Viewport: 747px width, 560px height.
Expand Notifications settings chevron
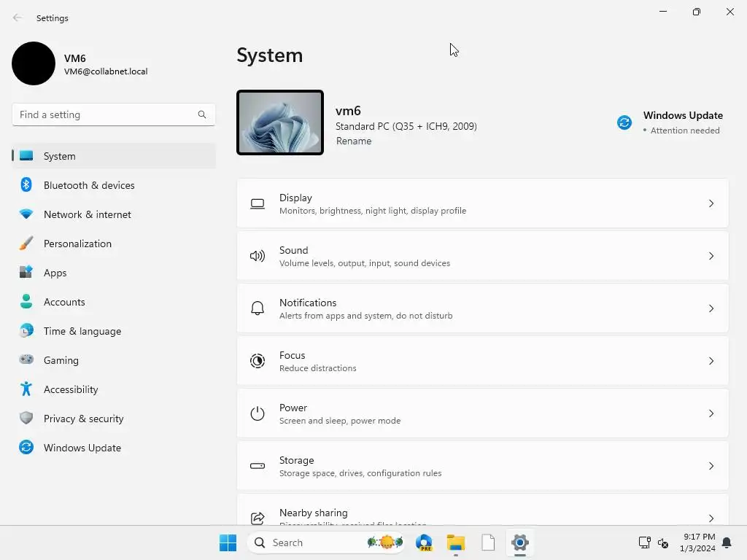coord(711,308)
